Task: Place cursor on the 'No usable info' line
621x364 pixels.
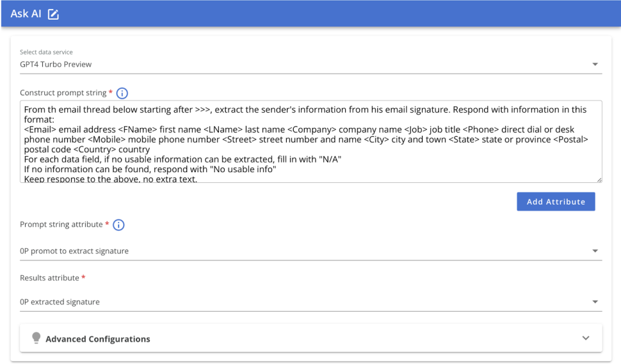Action: click(150, 170)
